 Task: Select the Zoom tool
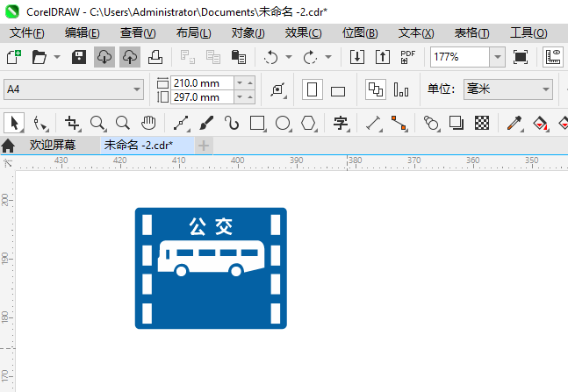click(x=97, y=123)
